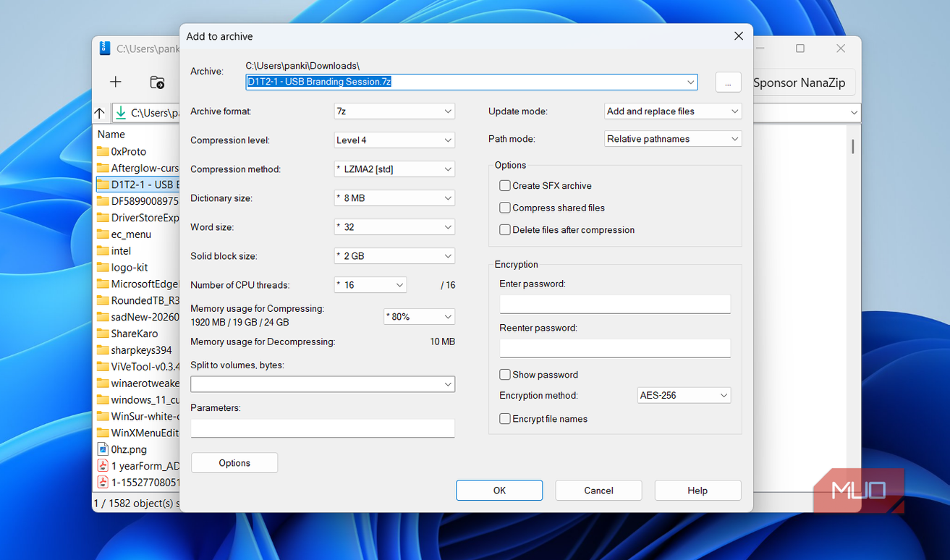
Task: Tick Compress shared files checkbox
Action: [505, 208]
